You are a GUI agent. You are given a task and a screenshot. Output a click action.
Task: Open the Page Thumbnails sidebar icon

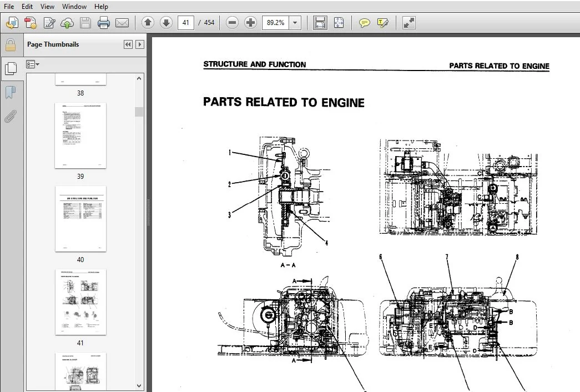point(11,68)
